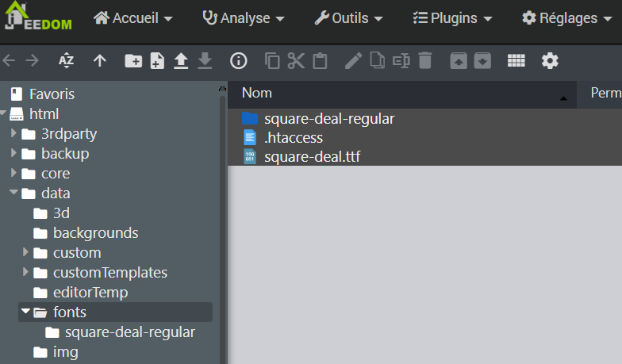Select the .htaccess file

[x=425, y=138]
